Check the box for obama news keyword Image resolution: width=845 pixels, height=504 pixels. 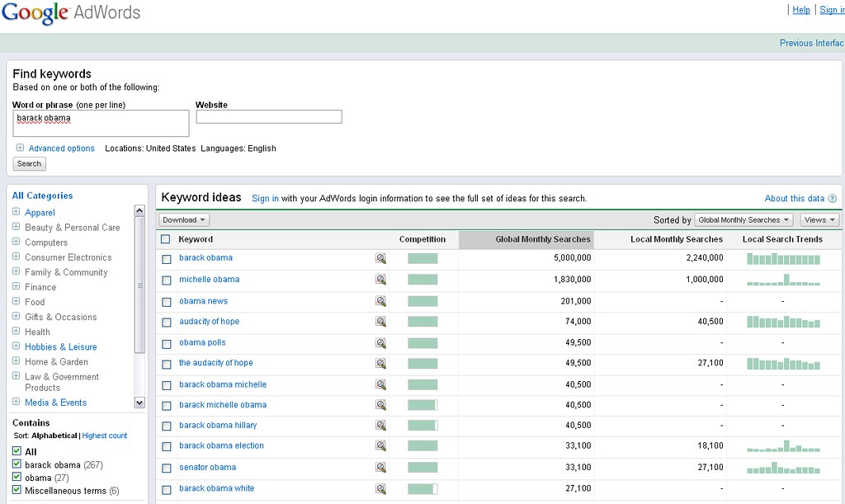167,302
